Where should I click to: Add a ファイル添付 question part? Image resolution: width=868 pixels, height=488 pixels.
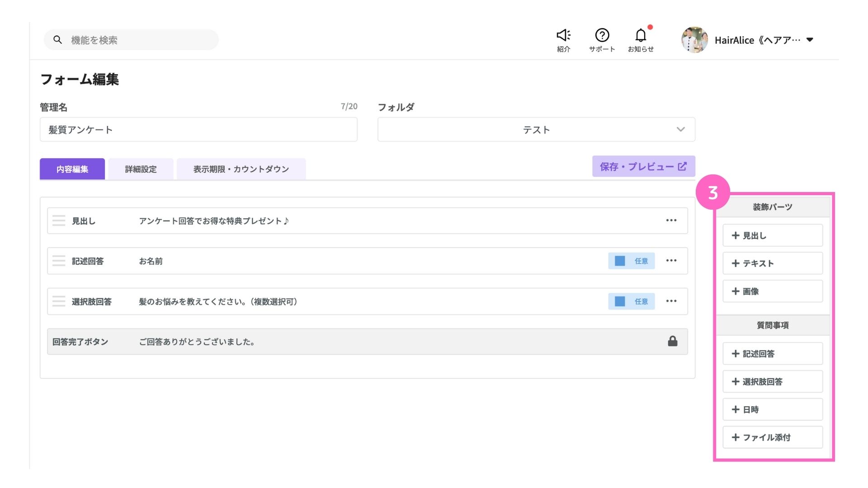click(x=772, y=437)
